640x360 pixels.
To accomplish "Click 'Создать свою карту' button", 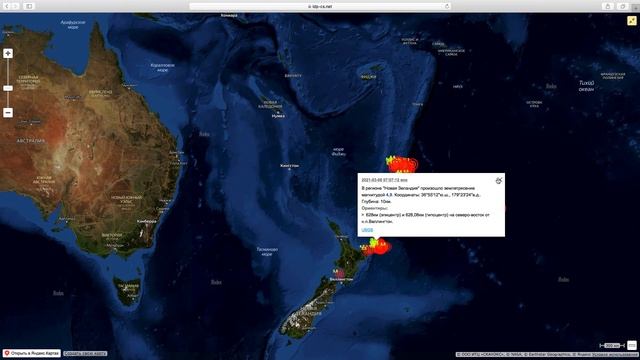I will 85,353.
